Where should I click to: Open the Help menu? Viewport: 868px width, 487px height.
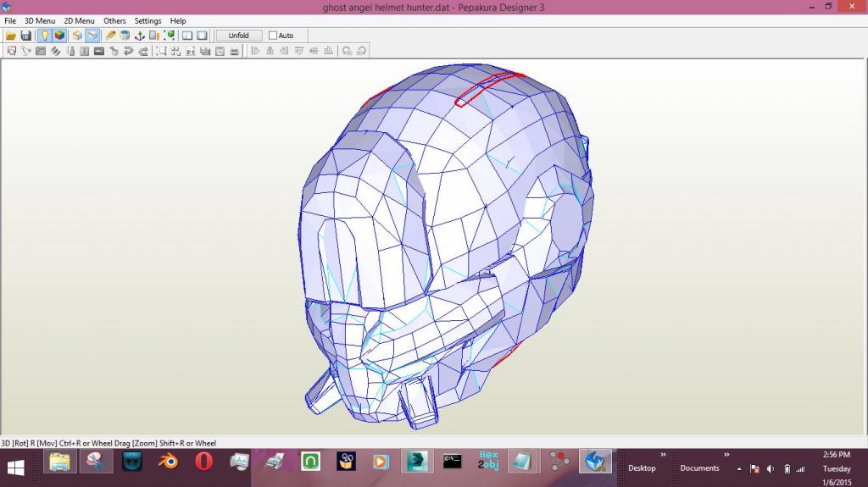pos(178,21)
